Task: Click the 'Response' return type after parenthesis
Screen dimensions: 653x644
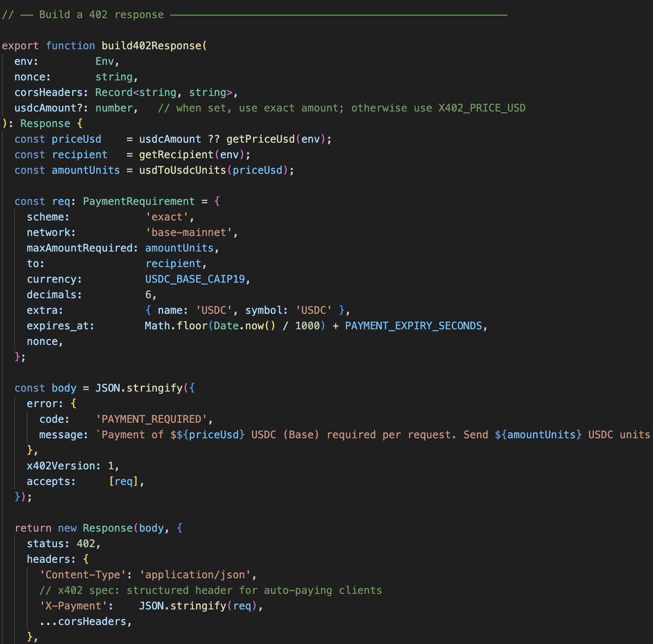Action: tap(45, 124)
